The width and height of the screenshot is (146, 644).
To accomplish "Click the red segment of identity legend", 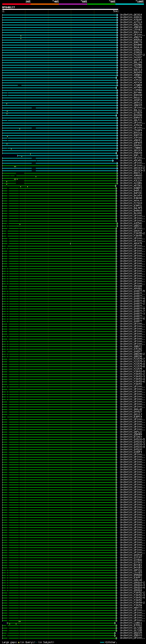I will click(x=16, y=4).
